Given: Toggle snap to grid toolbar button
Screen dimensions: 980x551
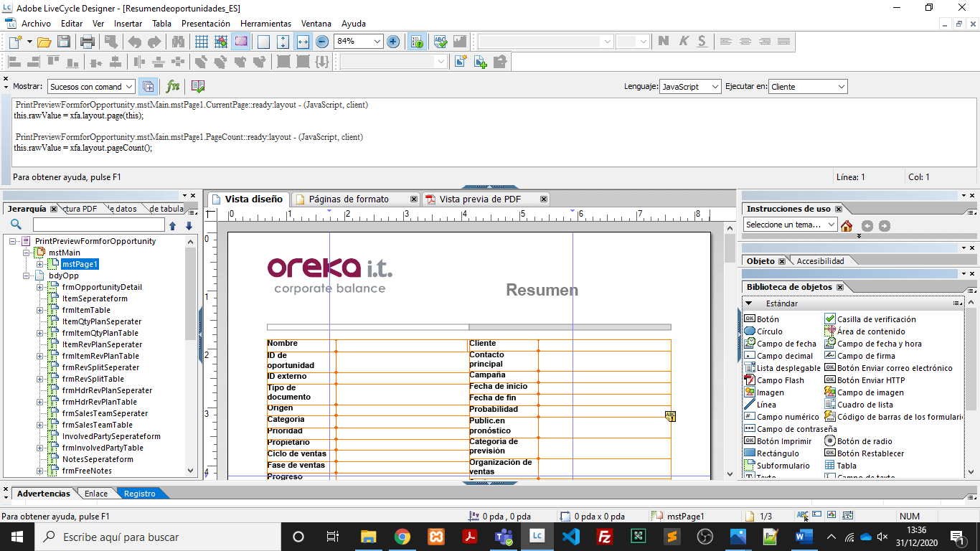Looking at the screenshot, I should pos(221,42).
